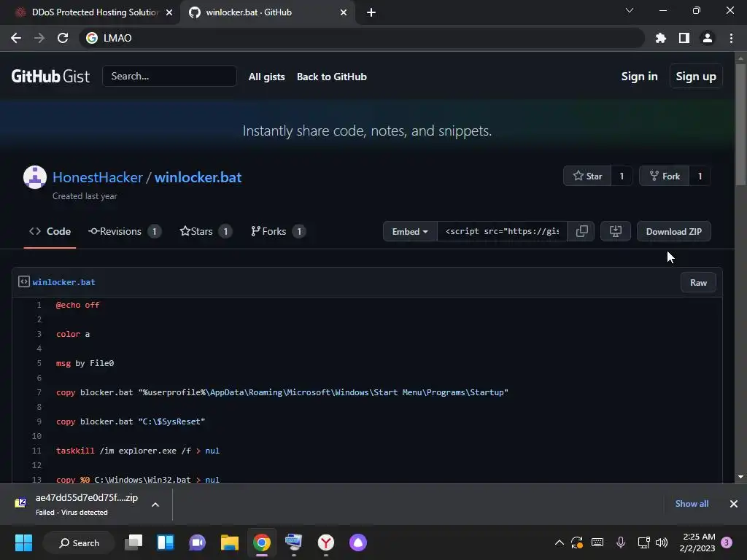Click the microphone tray icon
Viewport: 747px width, 560px height.
[x=620, y=542]
